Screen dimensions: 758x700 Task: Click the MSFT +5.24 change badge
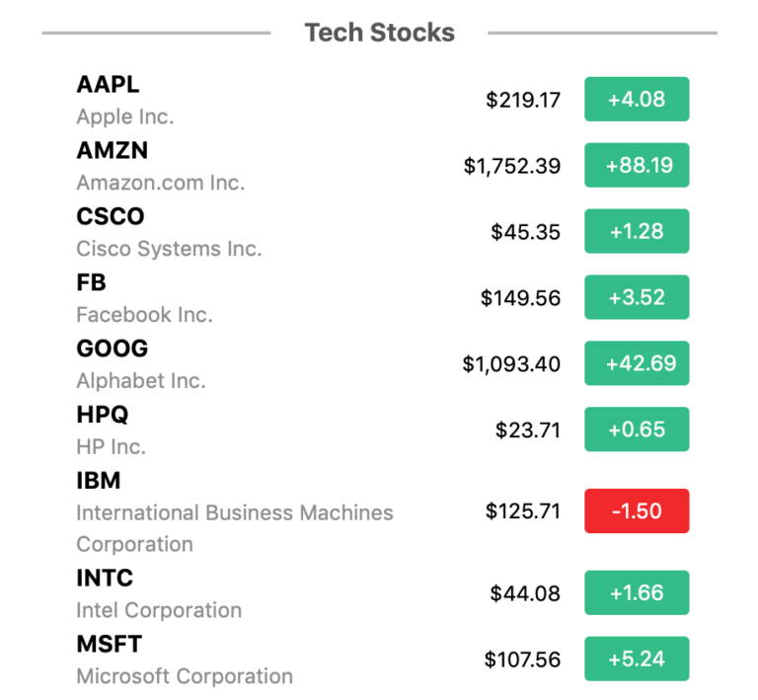click(x=637, y=659)
